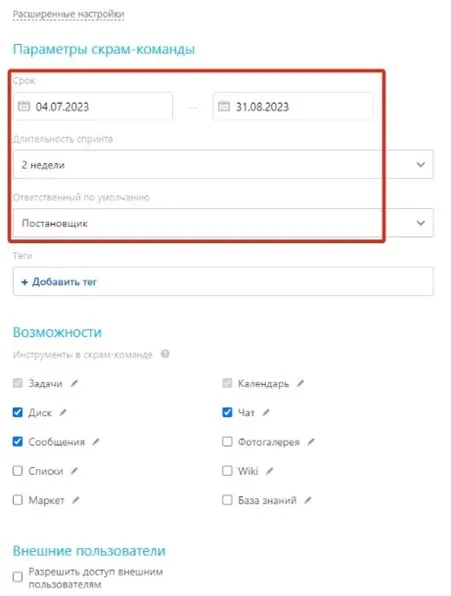Click the pencil icon beside База знаний

308,500
